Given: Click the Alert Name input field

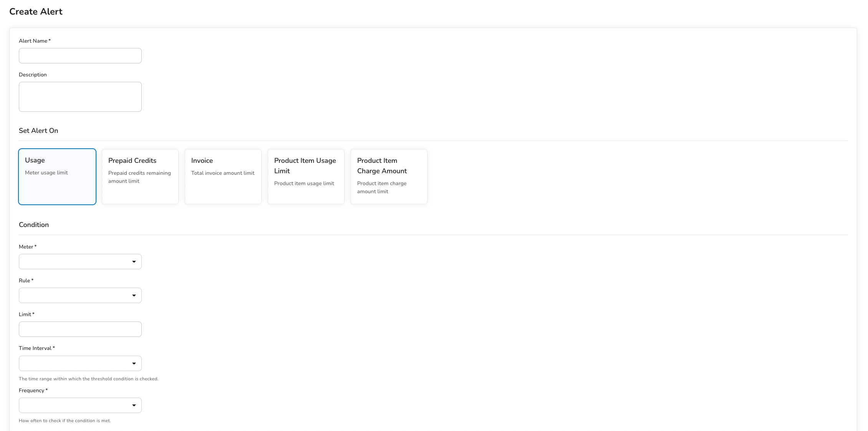Looking at the screenshot, I should [80, 56].
